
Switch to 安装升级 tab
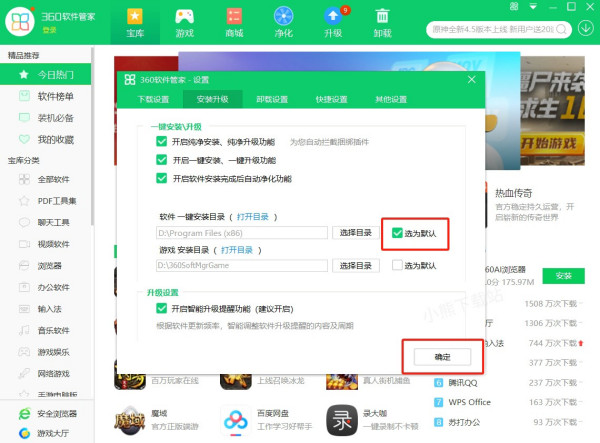(212, 99)
